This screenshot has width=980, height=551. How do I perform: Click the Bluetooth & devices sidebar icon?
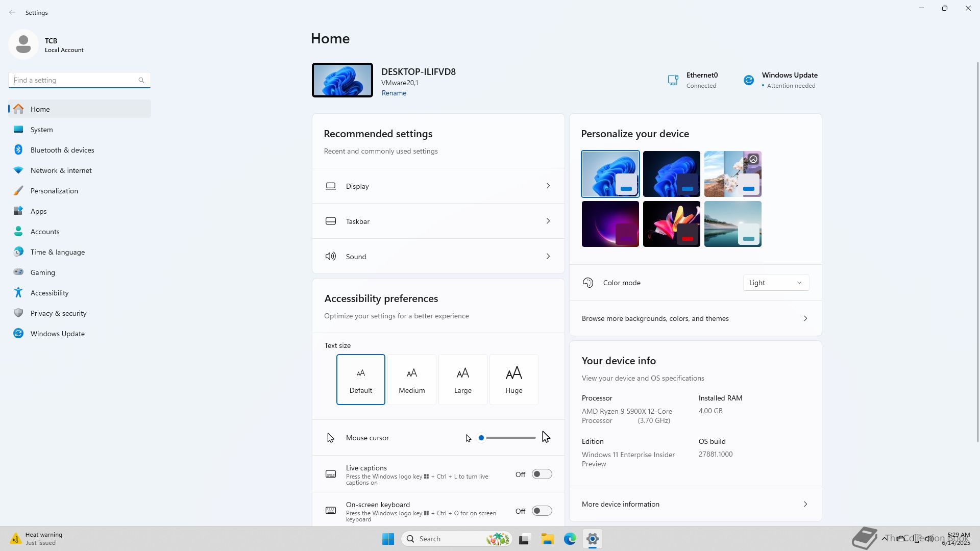[x=18, y=150]
